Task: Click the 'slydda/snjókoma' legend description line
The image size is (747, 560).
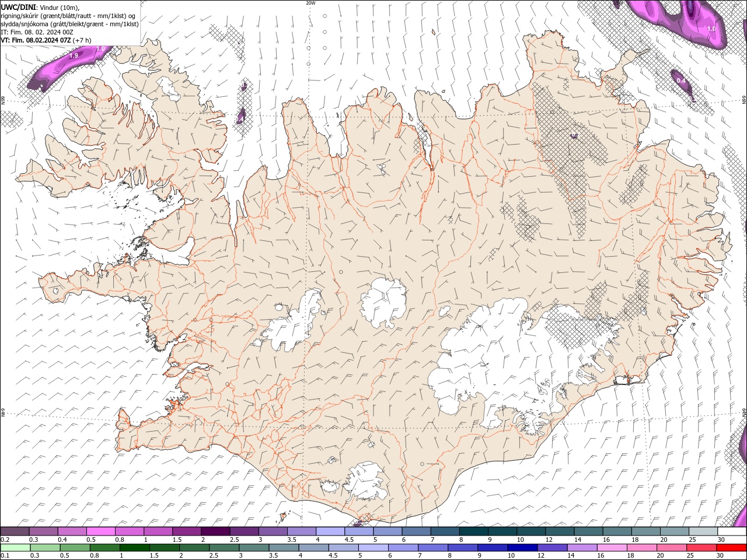Action: [70, 24]
